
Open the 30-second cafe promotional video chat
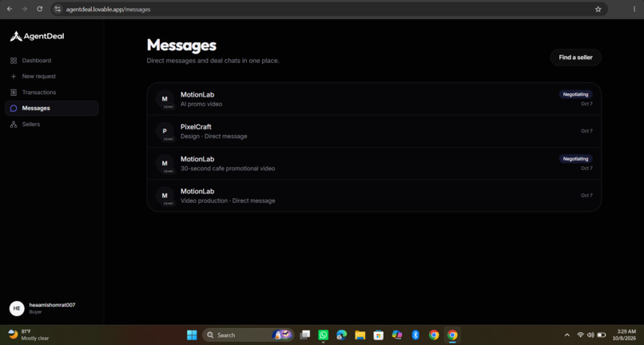click(x=374, y=164)
